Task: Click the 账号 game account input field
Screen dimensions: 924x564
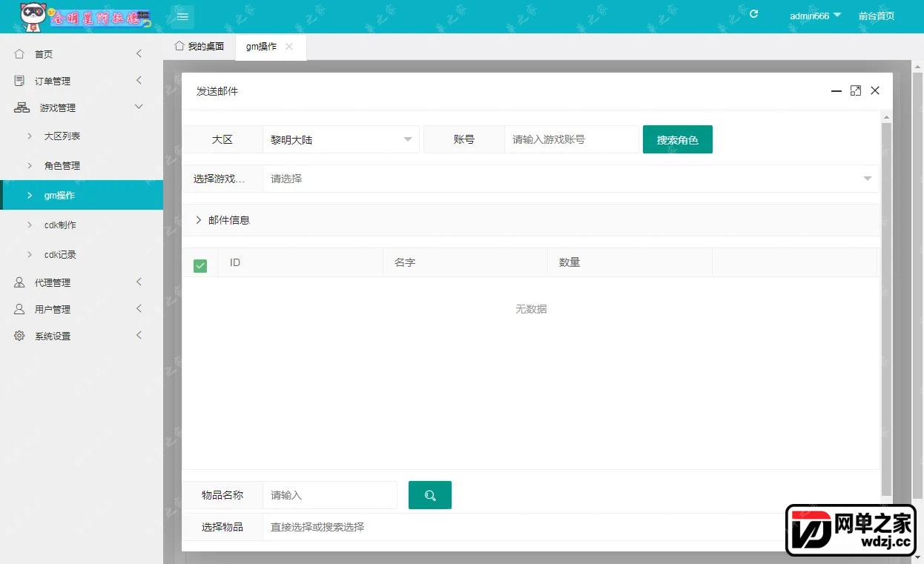Action: tap(571, 139)
